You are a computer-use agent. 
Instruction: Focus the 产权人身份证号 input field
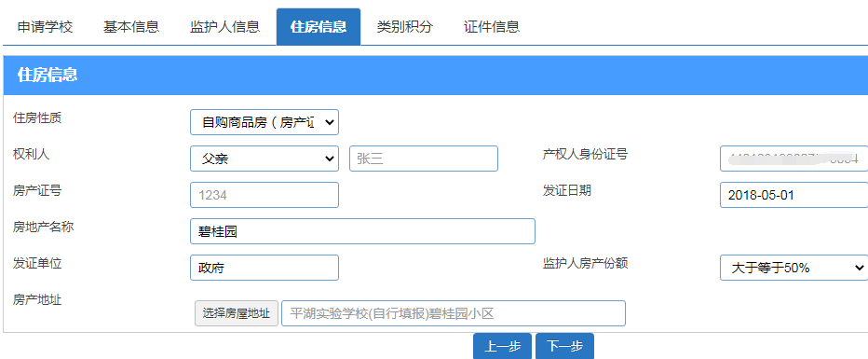tap(793, 159)
